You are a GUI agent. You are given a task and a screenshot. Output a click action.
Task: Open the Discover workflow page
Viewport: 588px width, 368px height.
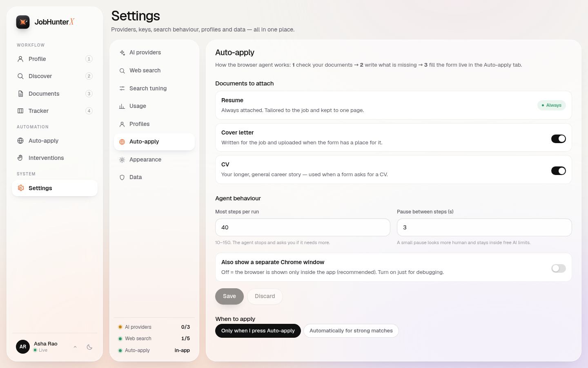point(55,76)
